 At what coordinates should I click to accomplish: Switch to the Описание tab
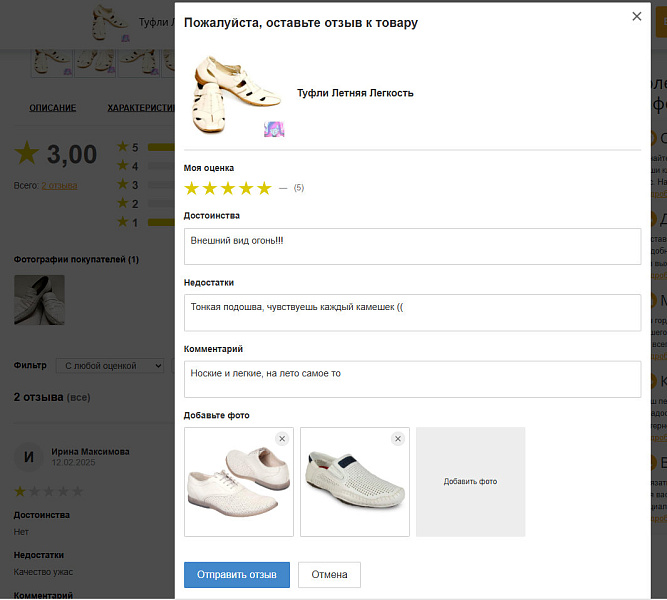point(52,108)
